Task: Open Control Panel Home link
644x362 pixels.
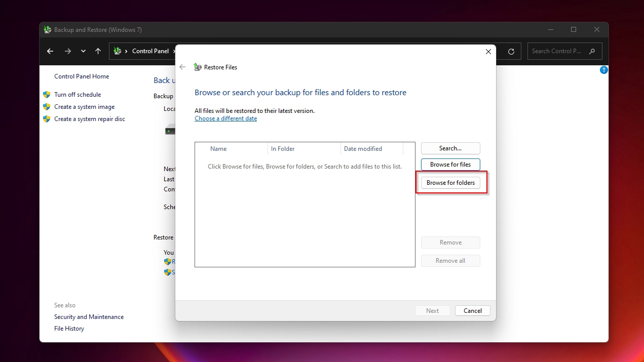Action: point(82,76)
